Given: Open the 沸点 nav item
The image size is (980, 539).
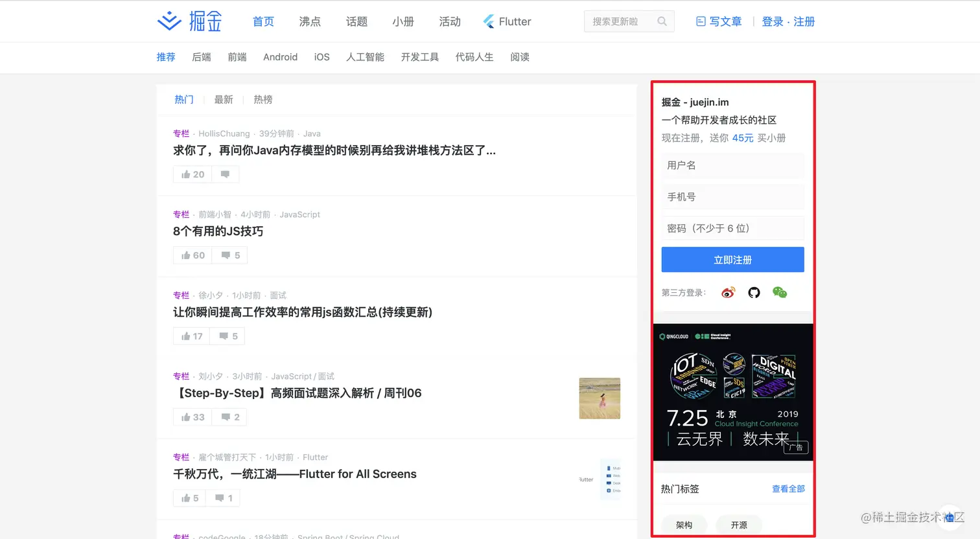Looking at the screenshot, I should 310,21.
